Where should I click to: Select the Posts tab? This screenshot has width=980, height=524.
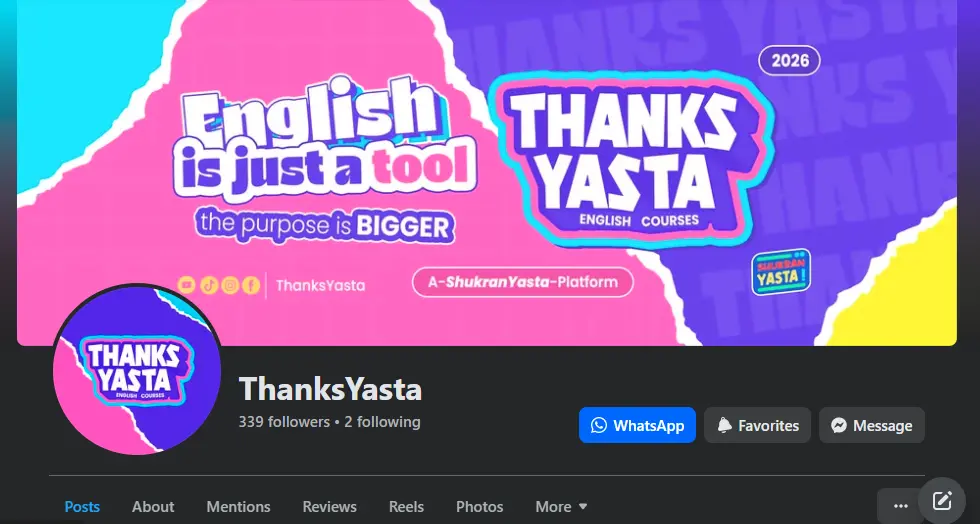pos(82,506)
